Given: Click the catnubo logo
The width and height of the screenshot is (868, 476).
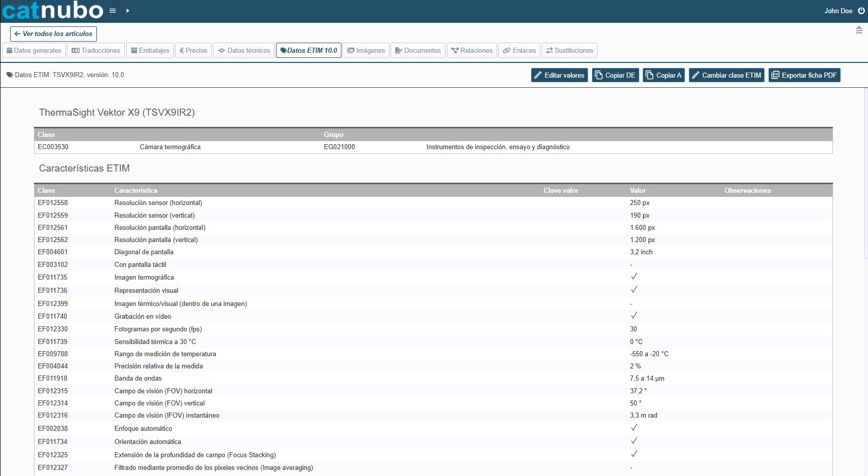Looking at the screenshot, I should 53,11.
